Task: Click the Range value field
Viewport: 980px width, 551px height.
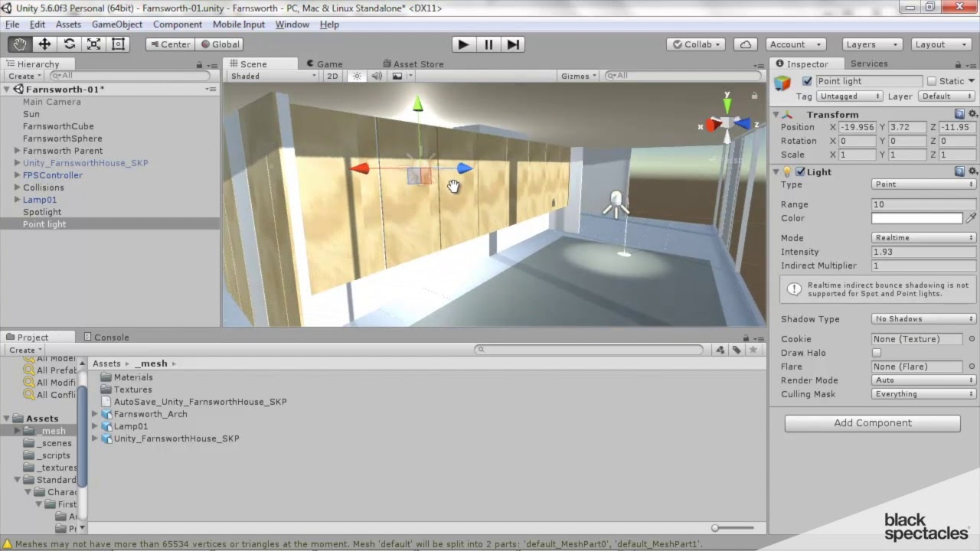Action: (x=924, y=204)
